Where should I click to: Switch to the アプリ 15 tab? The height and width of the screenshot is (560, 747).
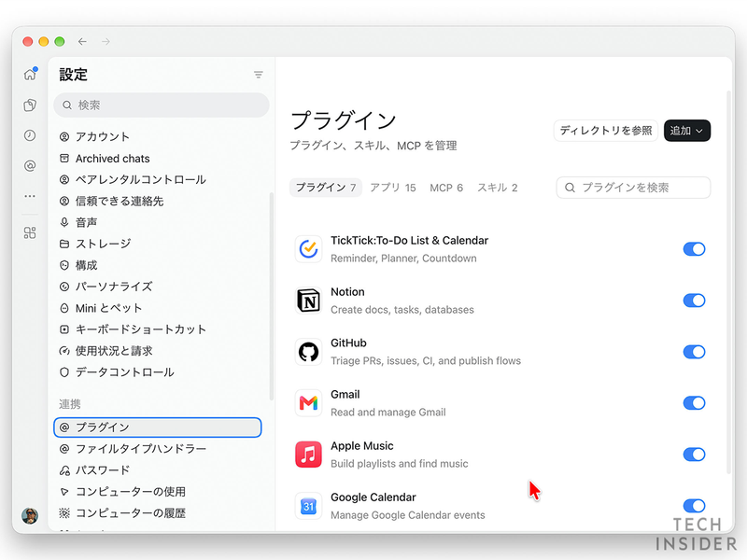coord(393,188)
